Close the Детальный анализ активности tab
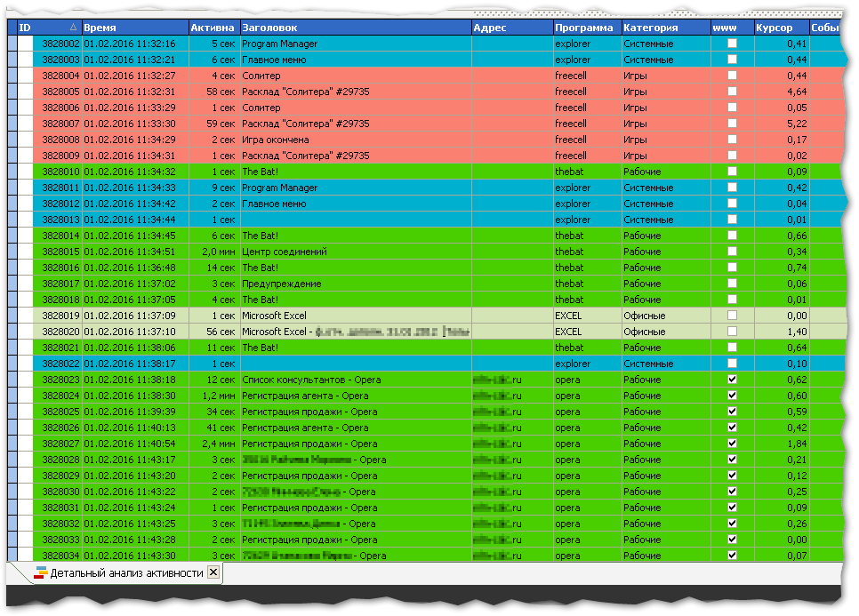859x616 pixels. click(213, 572)
